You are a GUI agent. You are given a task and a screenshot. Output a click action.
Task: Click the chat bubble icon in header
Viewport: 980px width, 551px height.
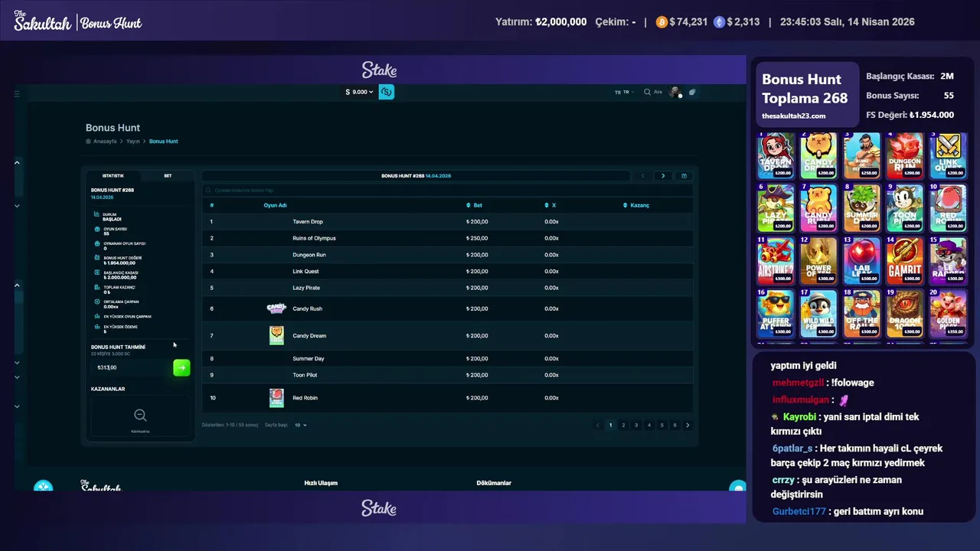tap(692, 92)
